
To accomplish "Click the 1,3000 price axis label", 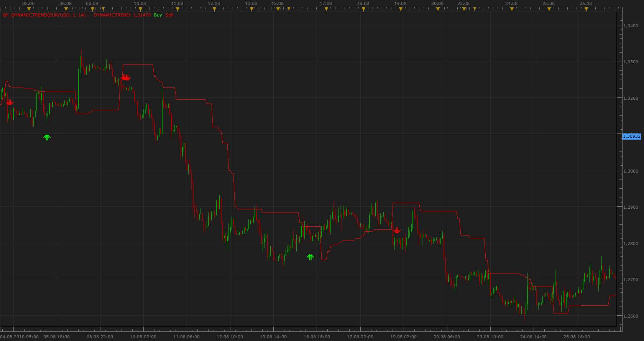I will coord(631,171).
